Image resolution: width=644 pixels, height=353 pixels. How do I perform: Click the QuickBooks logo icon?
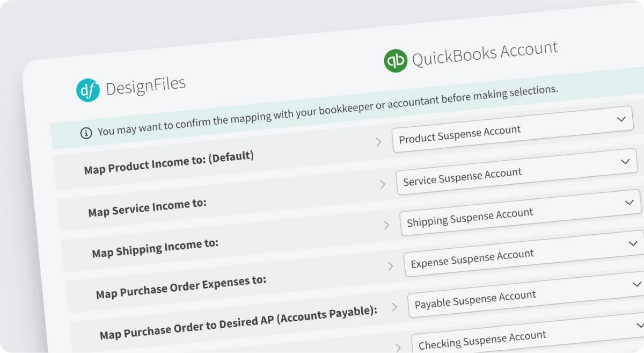pos(396,60)
